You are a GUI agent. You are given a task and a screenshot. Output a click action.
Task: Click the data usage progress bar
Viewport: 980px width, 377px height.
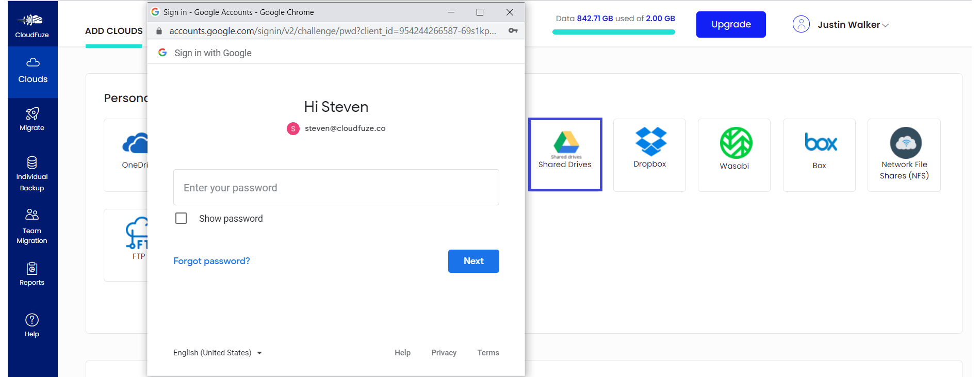click(x=614, y=32)
